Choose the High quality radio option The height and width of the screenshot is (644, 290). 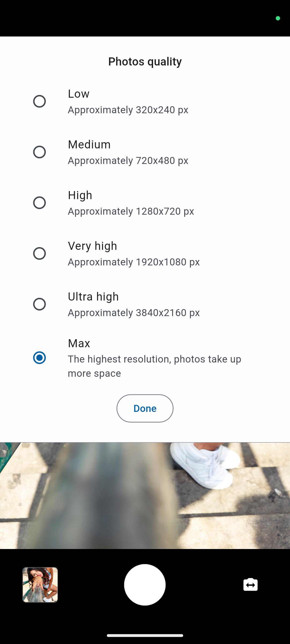click(39, 203)
